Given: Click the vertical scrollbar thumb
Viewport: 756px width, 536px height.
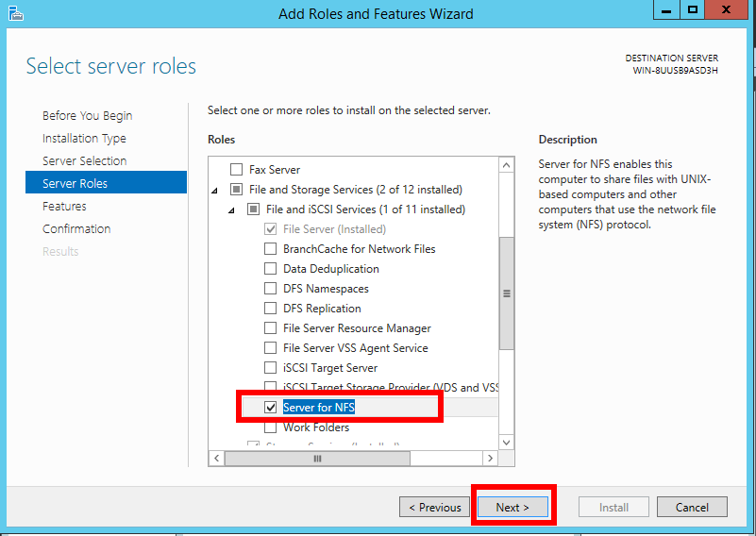Looking at the screenshot, I should point(507,293).
